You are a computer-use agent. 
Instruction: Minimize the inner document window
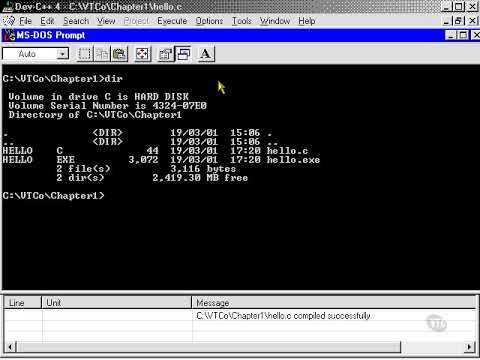447,21
